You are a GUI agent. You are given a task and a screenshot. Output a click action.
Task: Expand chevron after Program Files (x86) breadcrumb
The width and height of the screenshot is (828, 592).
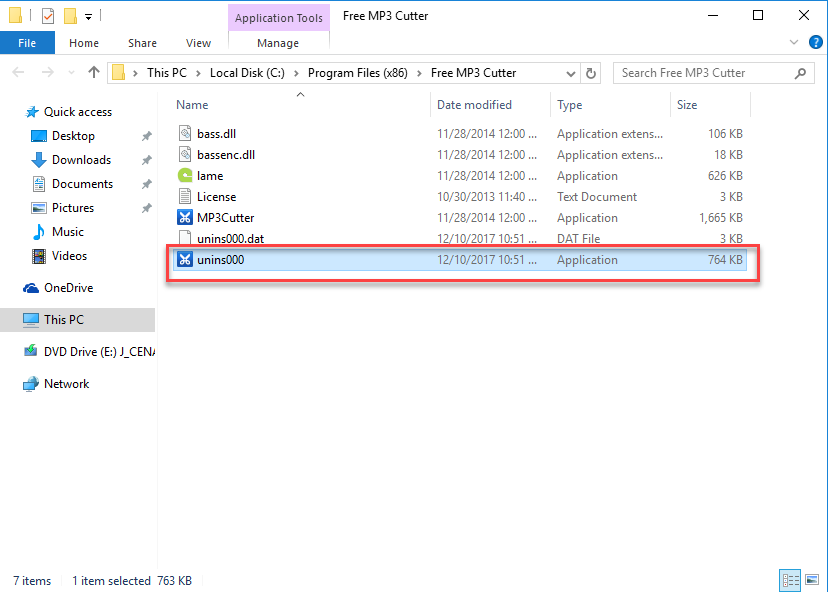pos(419,73)
